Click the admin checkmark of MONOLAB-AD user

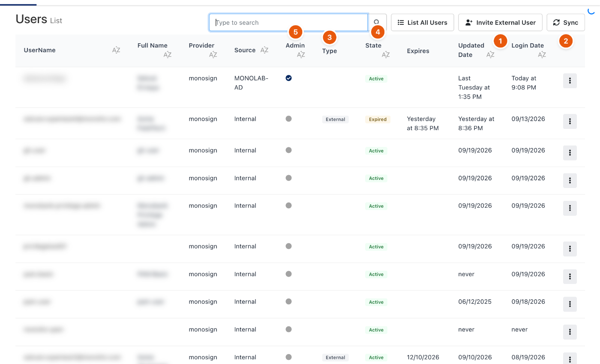tap(289, 78)
